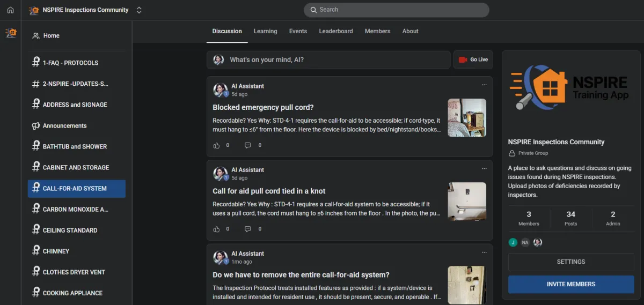View the tied-knot pull cord photo thumbnail
644x305 pixels.
467,201
